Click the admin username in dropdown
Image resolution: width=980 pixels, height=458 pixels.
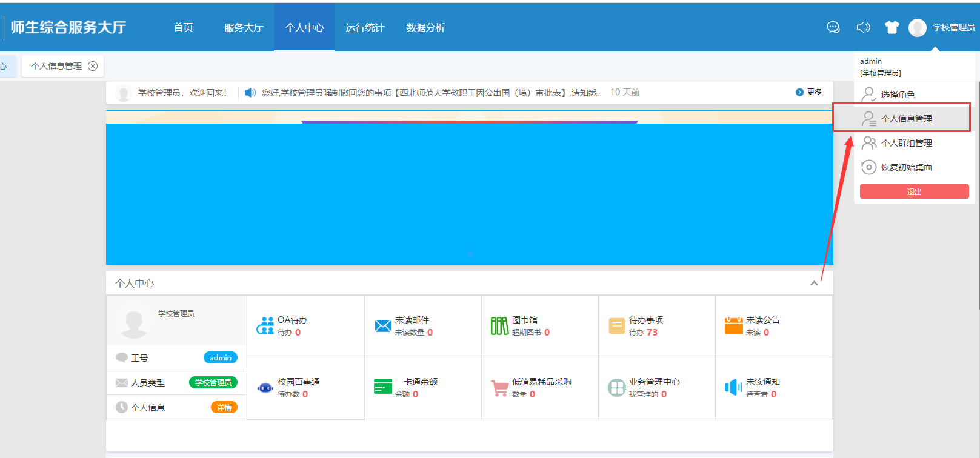click(871, 61)
